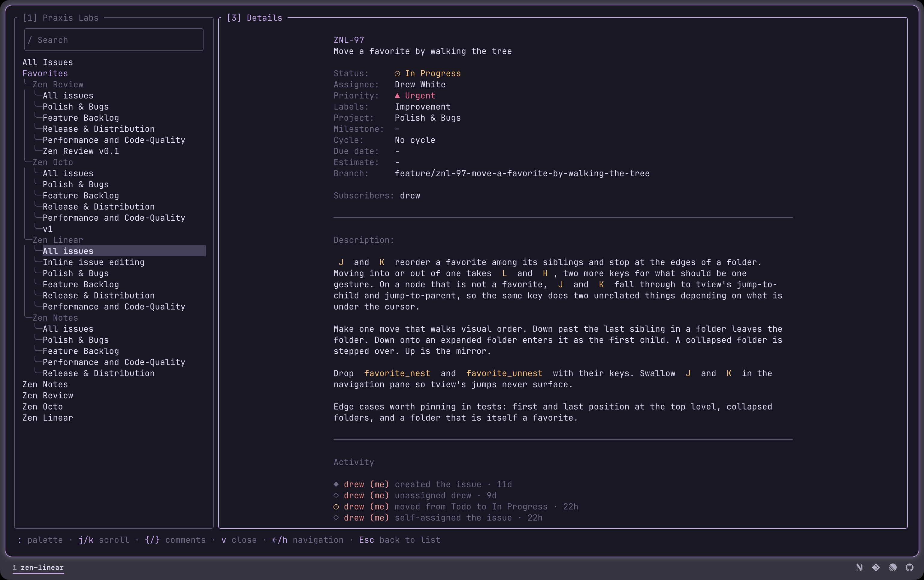Image resolution: width=924 pixels, height=580 pixels.
Task: Open All Issues at top of sidebar
Action: pos(47,62)
